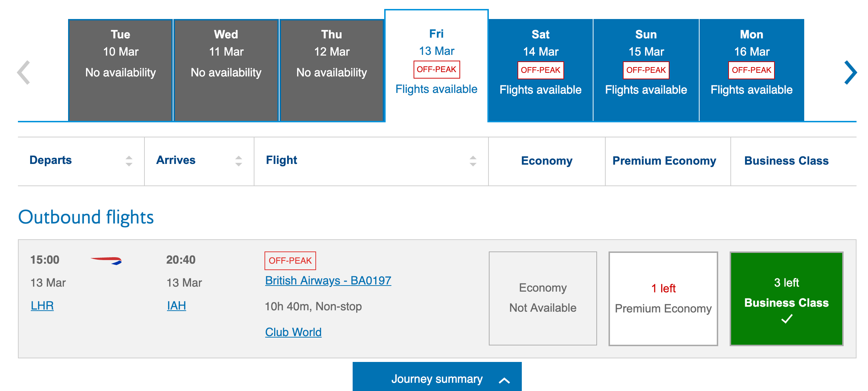Show next week of dates

click(x=850, y=72)
